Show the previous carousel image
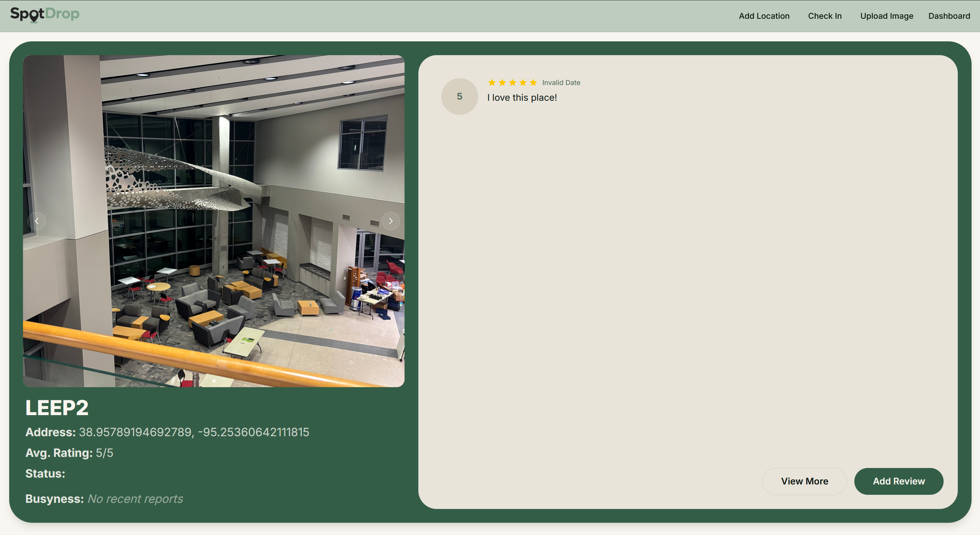The image size is (980, 535). (x=37, y=221)
